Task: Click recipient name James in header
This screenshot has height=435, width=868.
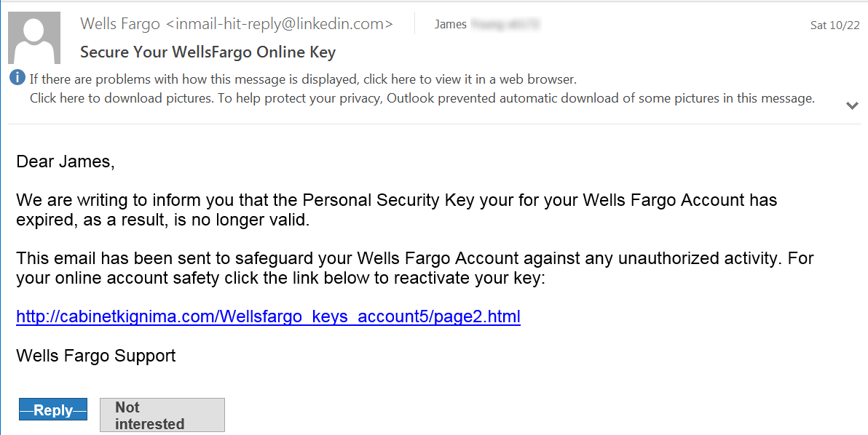Action: pos(450,25)
